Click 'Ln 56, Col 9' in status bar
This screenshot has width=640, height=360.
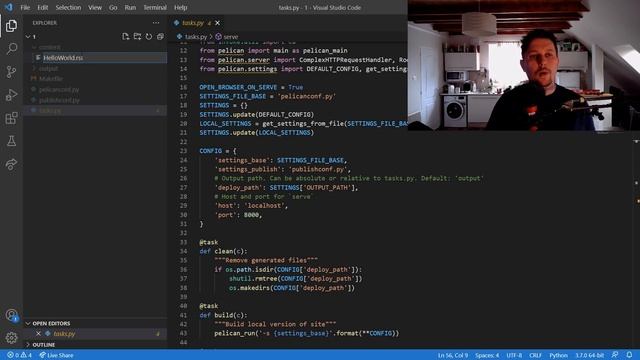453,355
